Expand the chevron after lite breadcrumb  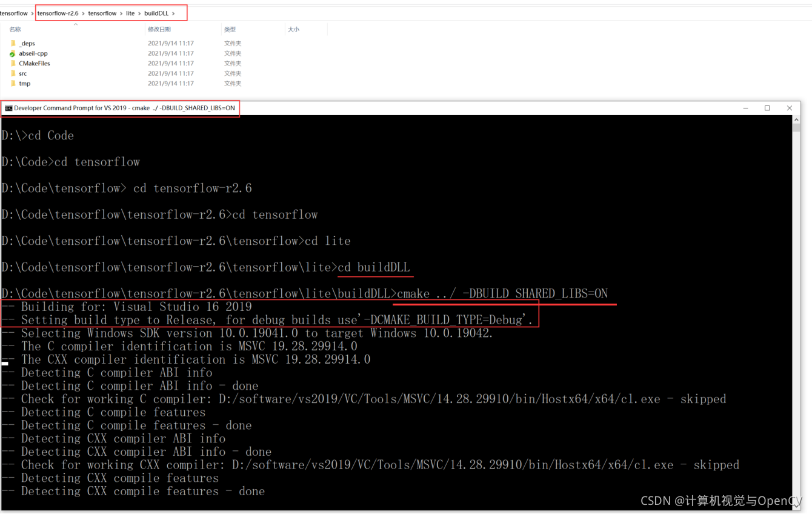click(139, 13)
